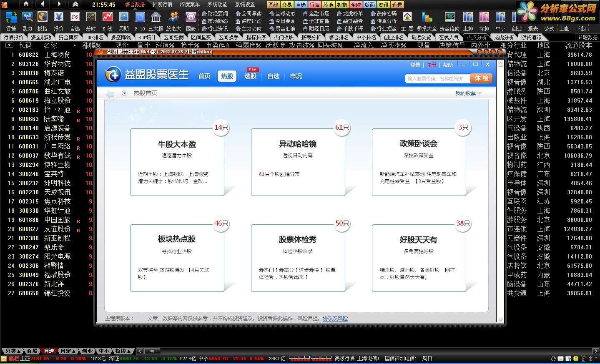
Task: Open the 中小 ranking icon
Action: 501,17
